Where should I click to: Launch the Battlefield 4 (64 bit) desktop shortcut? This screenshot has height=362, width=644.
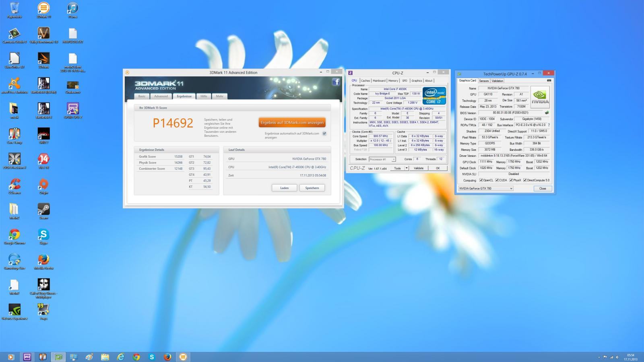[43, 86]
